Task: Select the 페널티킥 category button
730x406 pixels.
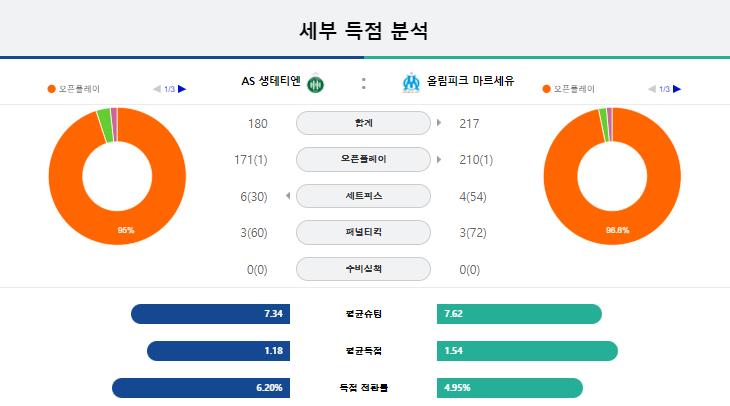Action: click(363, 232)
